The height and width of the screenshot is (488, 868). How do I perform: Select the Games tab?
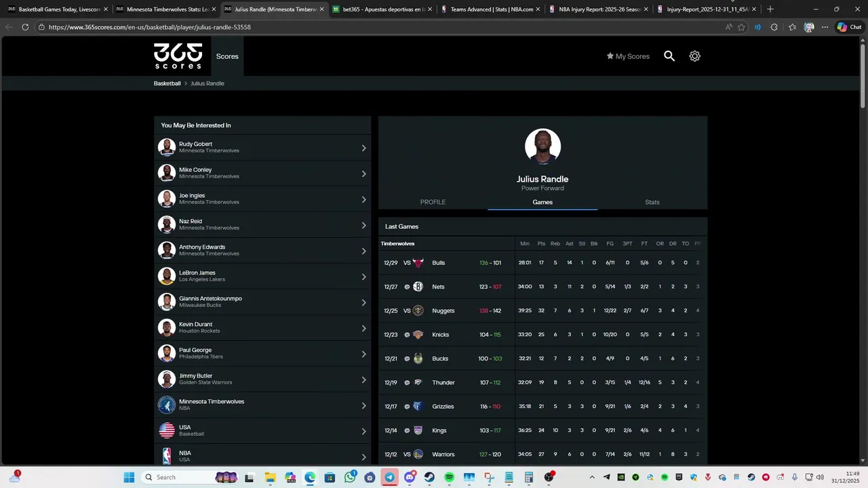542,202
